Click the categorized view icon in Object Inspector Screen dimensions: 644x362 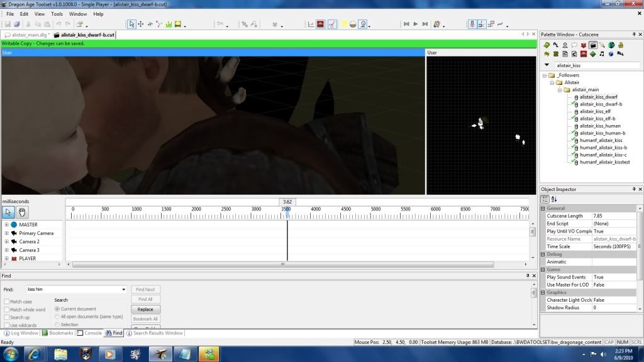coord(545,199)
